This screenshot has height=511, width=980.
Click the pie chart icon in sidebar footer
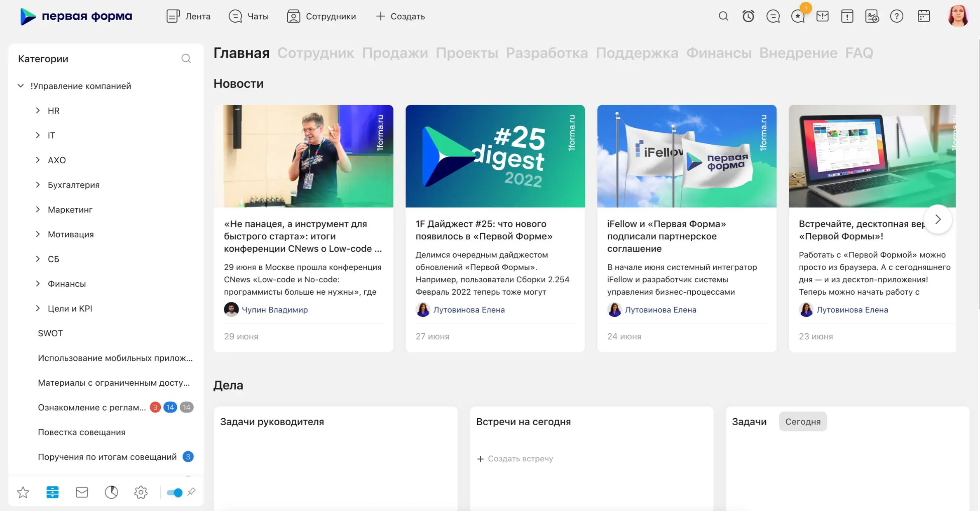[111, 492]
